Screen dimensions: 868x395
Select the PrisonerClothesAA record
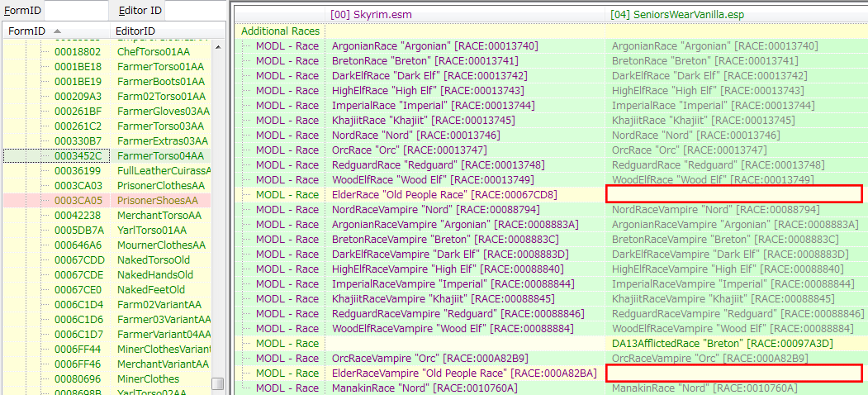161,186
